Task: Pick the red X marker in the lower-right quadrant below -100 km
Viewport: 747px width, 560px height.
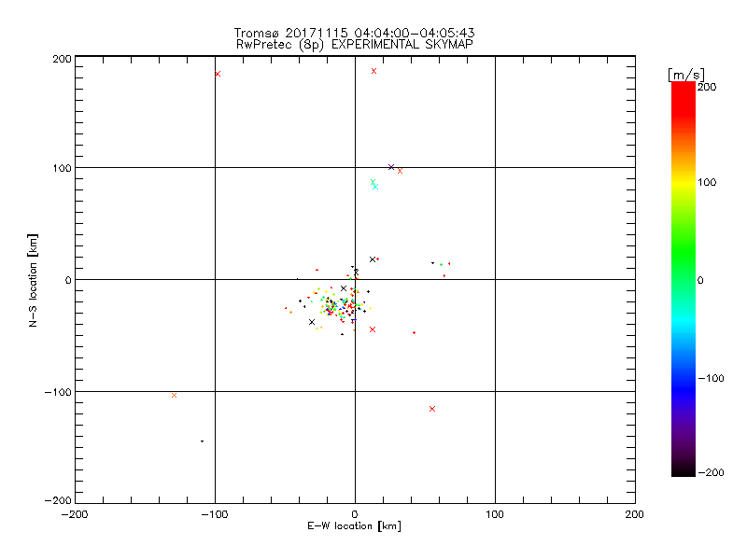Action: 431,409
